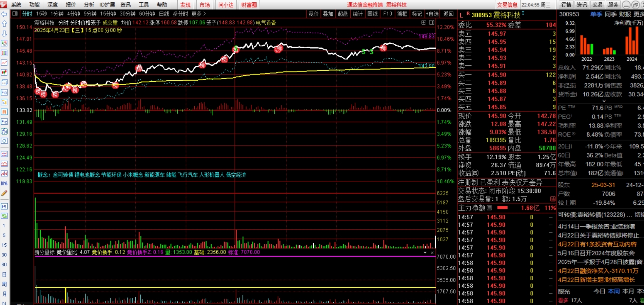
Task: Click the green refresh icon in sidebar
Action: 4,216
